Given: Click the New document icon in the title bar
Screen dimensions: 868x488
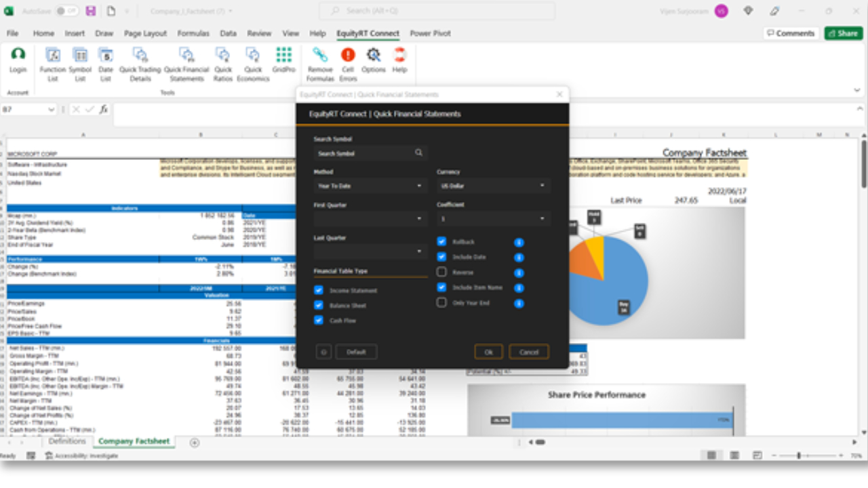Looking at the screenshot, I should (111, 12).
